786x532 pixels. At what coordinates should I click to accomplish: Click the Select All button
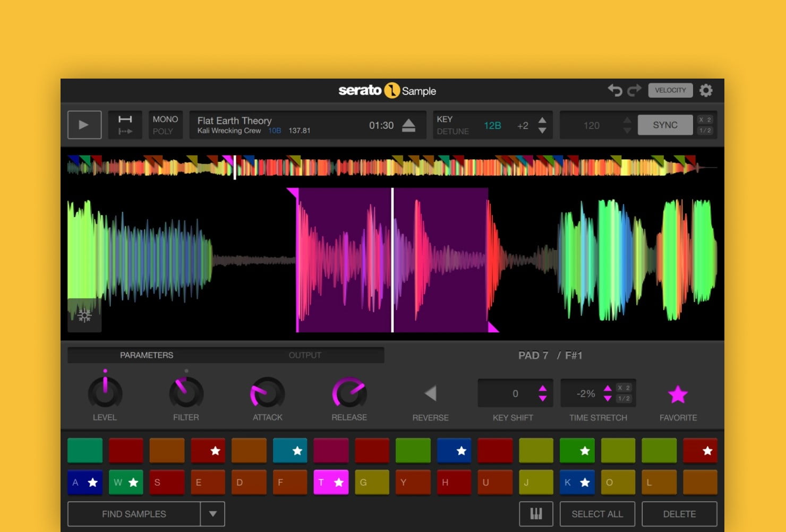[597, 514]
